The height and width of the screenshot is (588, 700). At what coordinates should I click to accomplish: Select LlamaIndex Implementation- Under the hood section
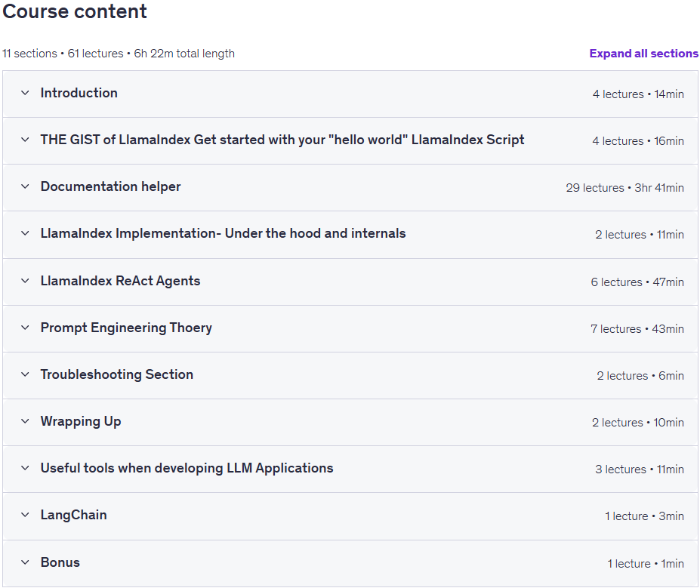click(x=223, y=233)
